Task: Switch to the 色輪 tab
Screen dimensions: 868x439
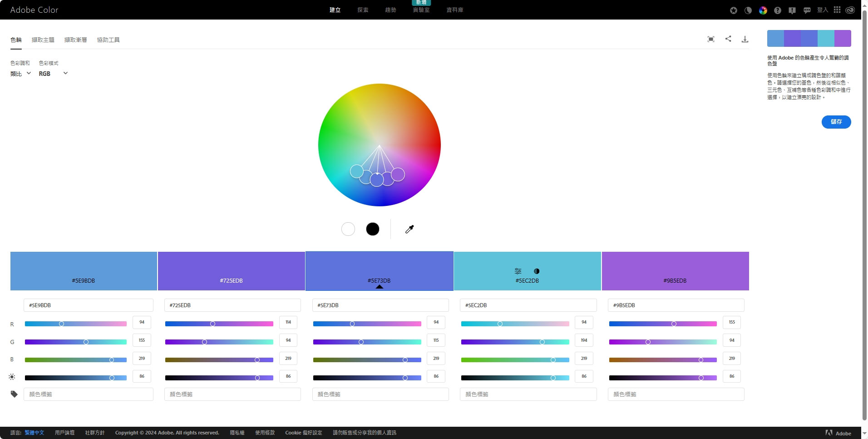Action: (16, 40)
